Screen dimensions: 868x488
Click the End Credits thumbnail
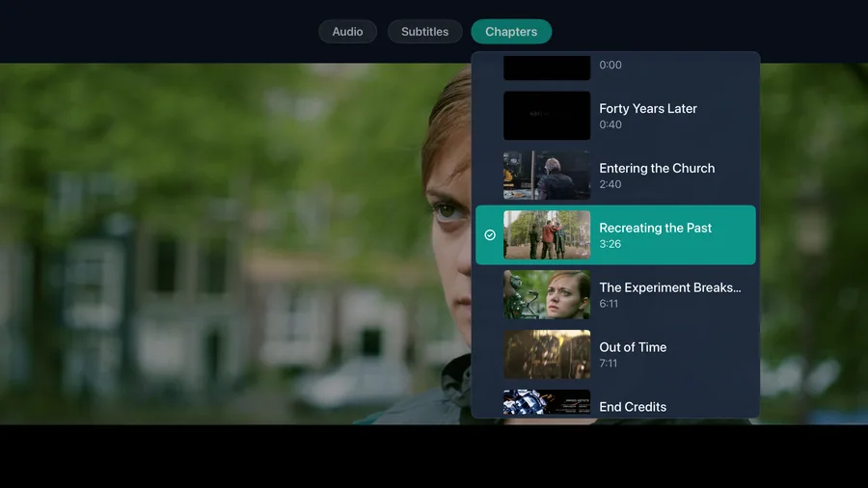coord(547,402)
